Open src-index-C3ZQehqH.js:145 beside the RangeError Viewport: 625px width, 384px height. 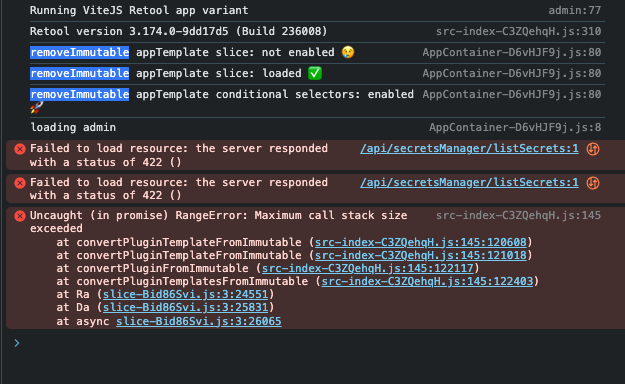tap(518, 216)
